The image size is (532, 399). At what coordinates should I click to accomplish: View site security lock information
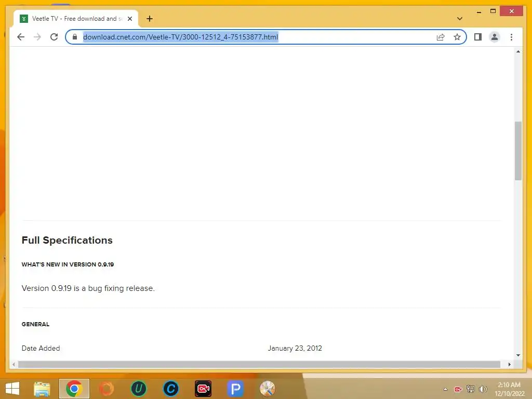pyautogui.click(x=75, y=37)
